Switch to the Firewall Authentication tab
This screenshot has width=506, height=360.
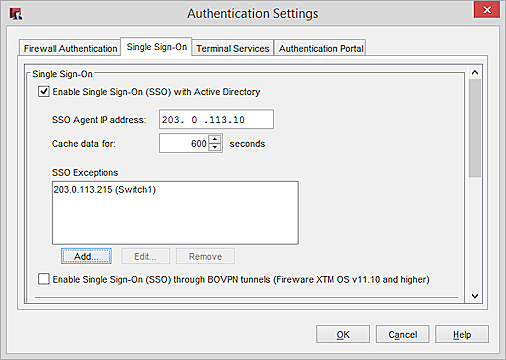pyautogui.click(x=70, y=48)
